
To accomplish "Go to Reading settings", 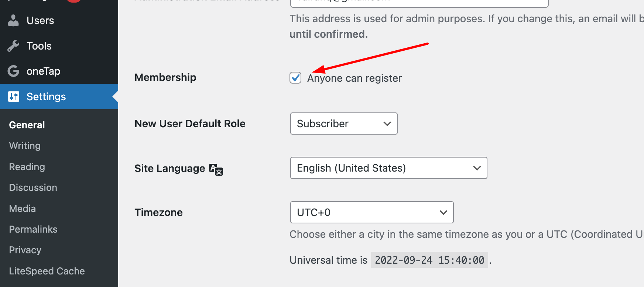I will [x=27, y=167].
